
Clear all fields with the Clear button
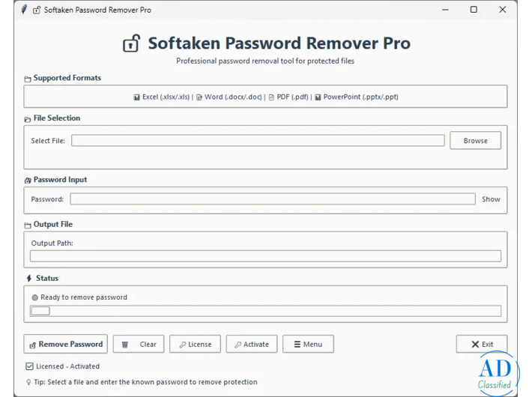139,344
